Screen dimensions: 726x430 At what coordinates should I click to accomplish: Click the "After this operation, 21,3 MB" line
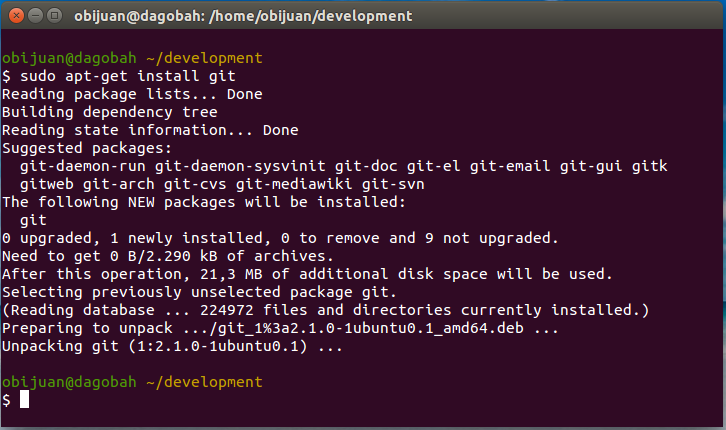[306, 274]
